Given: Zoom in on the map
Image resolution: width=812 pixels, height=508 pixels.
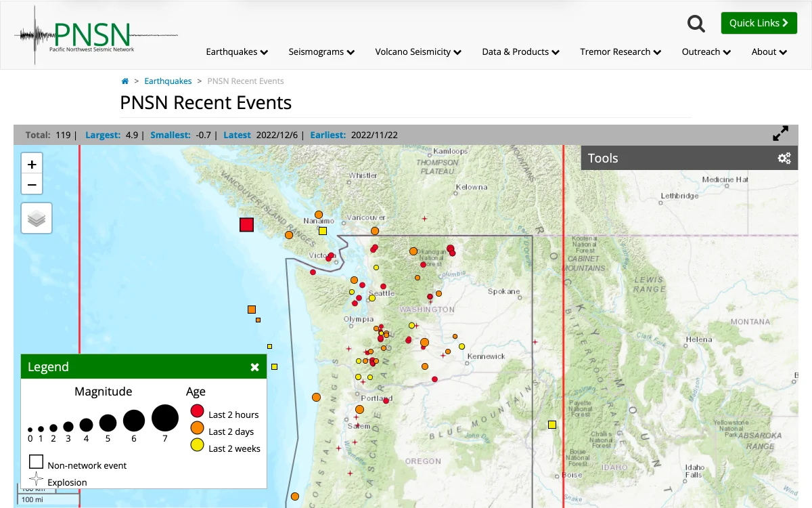Looking at the screenshot, I should click(x=32, y=163).
